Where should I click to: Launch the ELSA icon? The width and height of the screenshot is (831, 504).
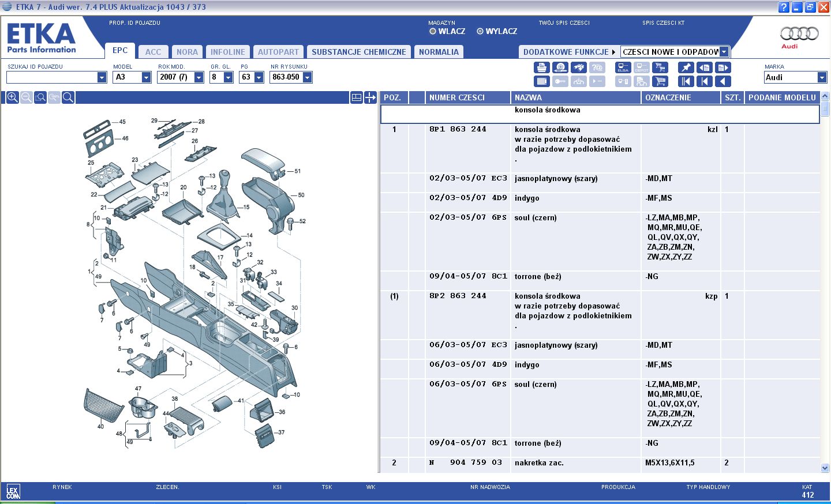pos(623,67)
